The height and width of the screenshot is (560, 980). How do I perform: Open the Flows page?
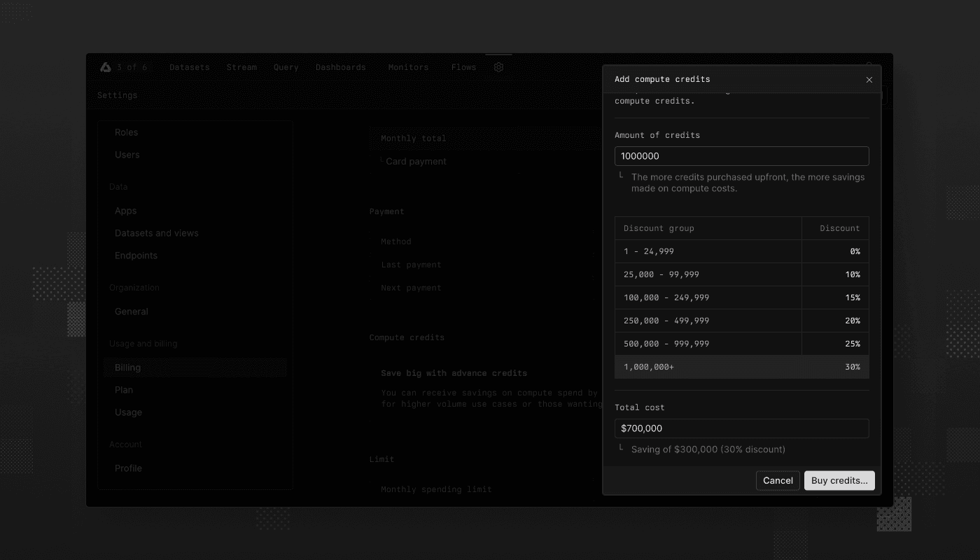tap(463, 66)
